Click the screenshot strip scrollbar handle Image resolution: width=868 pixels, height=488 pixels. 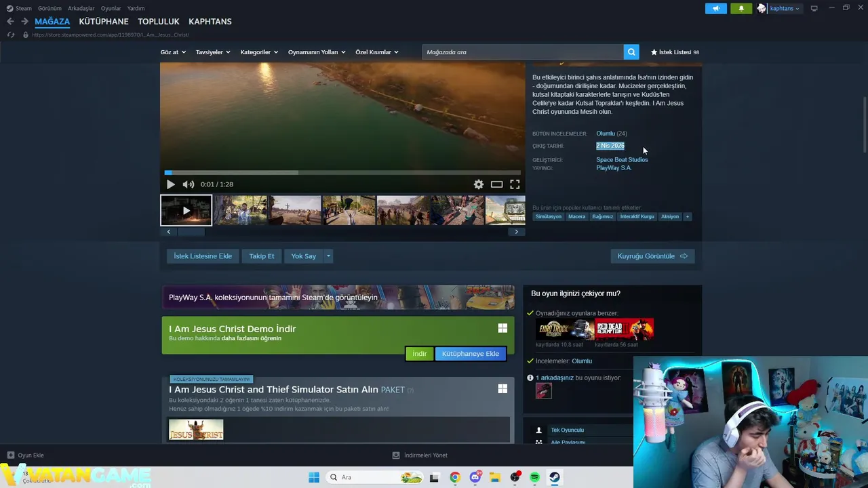(x=191, y=232)
